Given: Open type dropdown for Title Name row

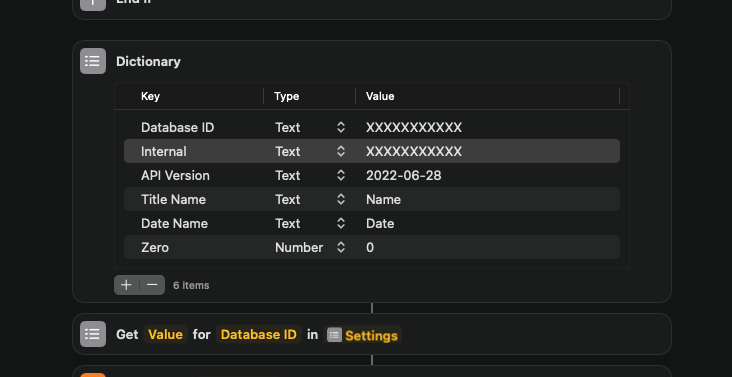Looking at the screenshot, I should [x=341, y=199].
